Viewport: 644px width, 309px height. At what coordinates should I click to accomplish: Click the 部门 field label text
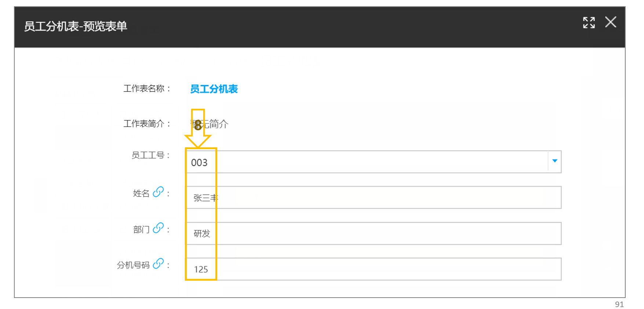[x=141, y=230]
